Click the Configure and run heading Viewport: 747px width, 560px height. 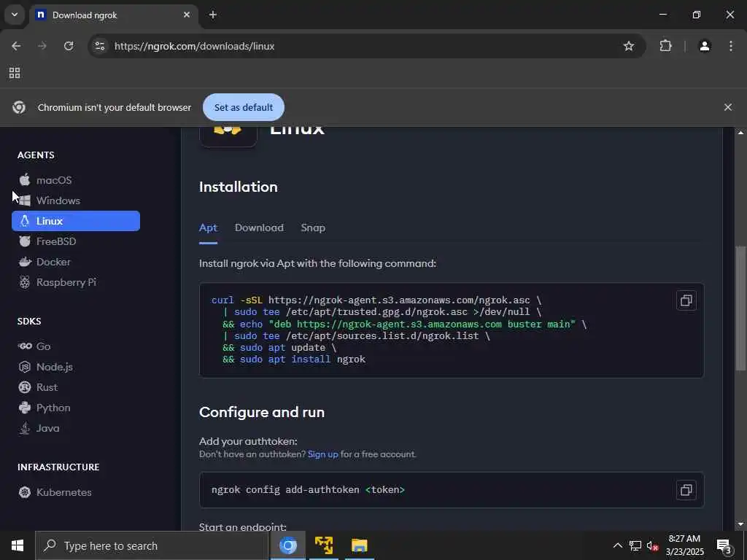pyautogui.click(x=262, y=413)
